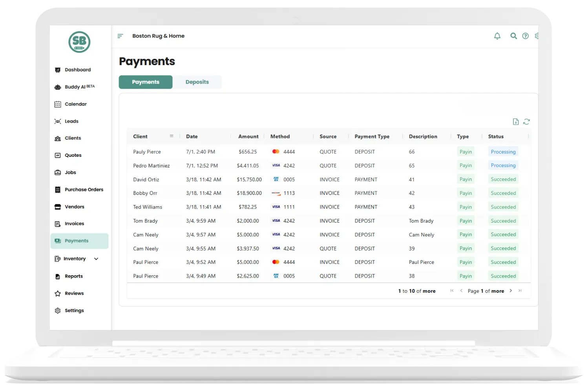Click the Reviews sidebar entry

click(x=74, y=293)
